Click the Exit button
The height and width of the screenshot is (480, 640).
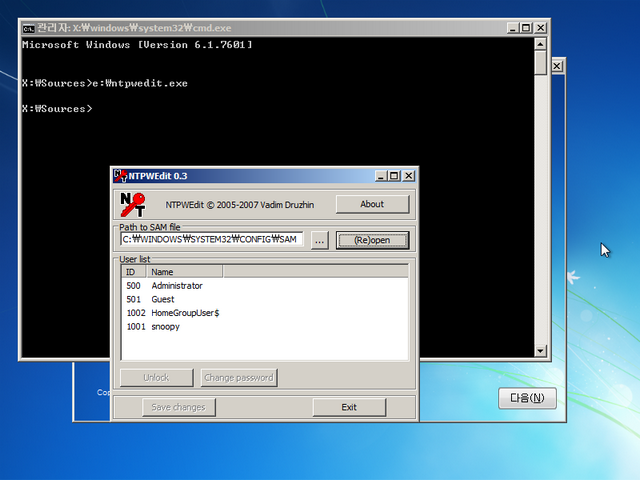349,407
